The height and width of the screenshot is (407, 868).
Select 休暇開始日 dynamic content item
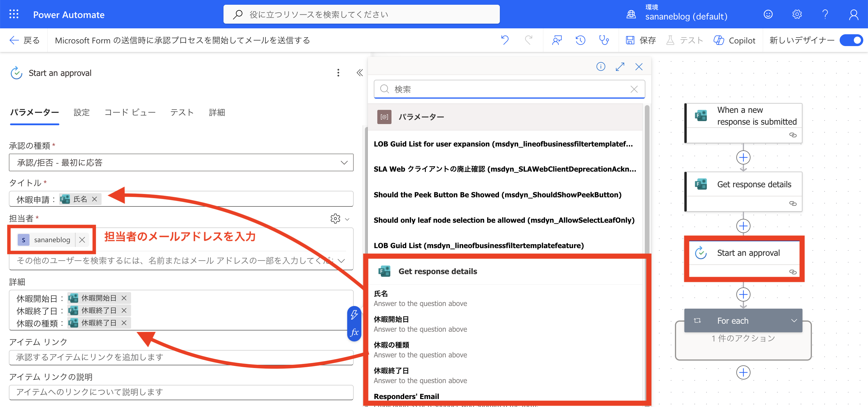point(505,324)
